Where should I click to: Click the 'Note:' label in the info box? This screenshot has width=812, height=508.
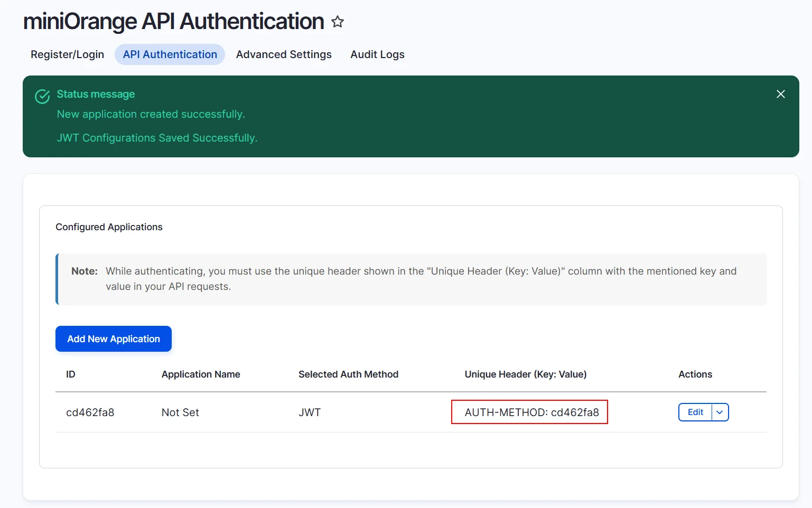click(85, 271)
